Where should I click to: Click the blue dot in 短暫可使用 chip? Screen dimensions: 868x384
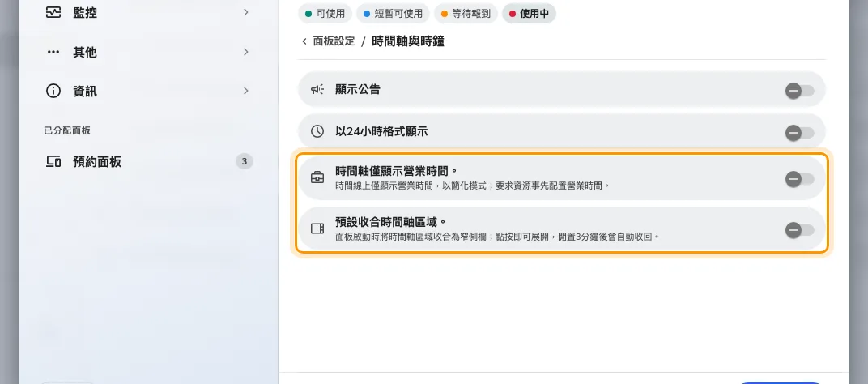coord(367,14)
